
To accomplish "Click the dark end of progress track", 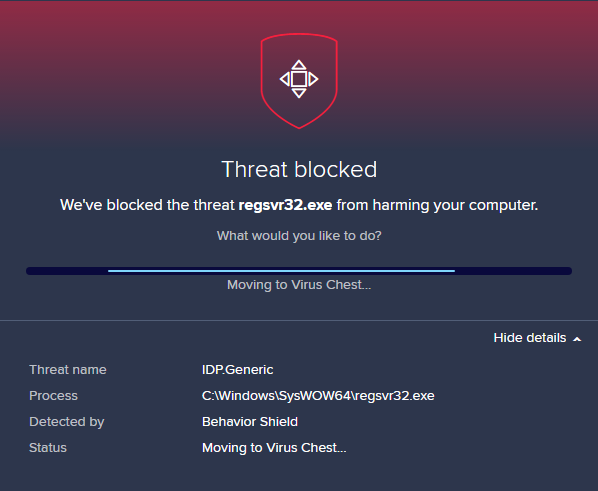I will pyautogui.click(x=513, y=271).
